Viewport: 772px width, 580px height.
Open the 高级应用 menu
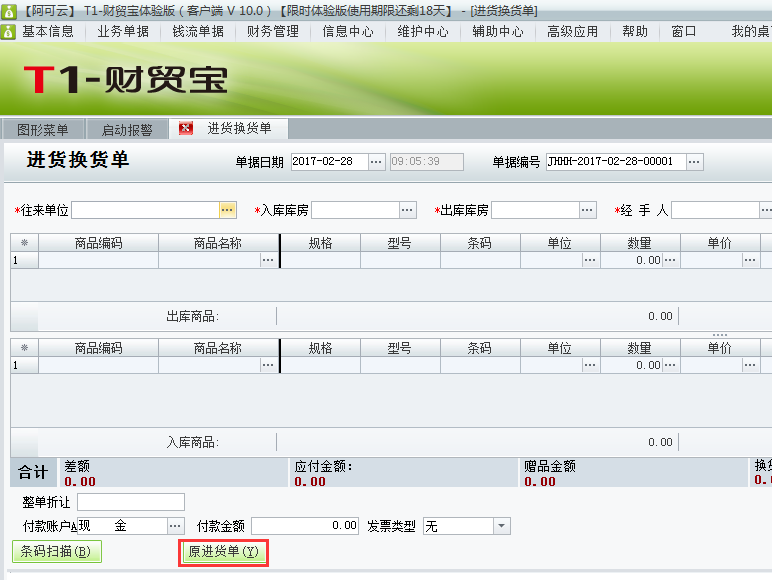coord(573,32)
